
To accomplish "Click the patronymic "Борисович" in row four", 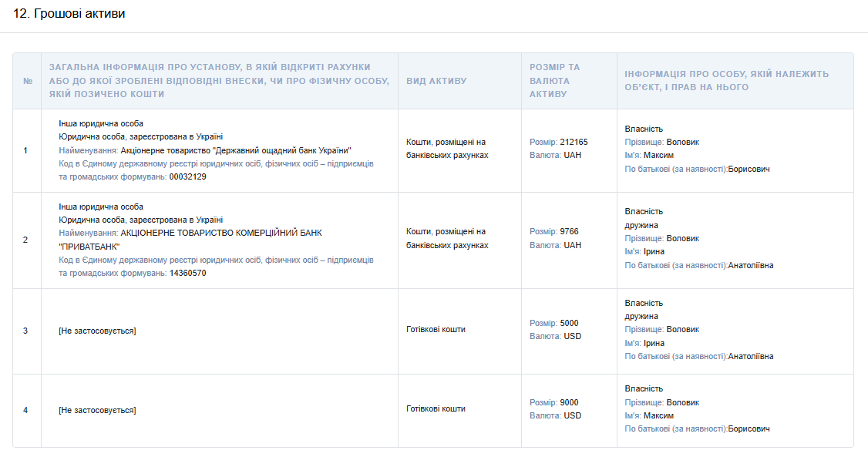I will 749,428.
